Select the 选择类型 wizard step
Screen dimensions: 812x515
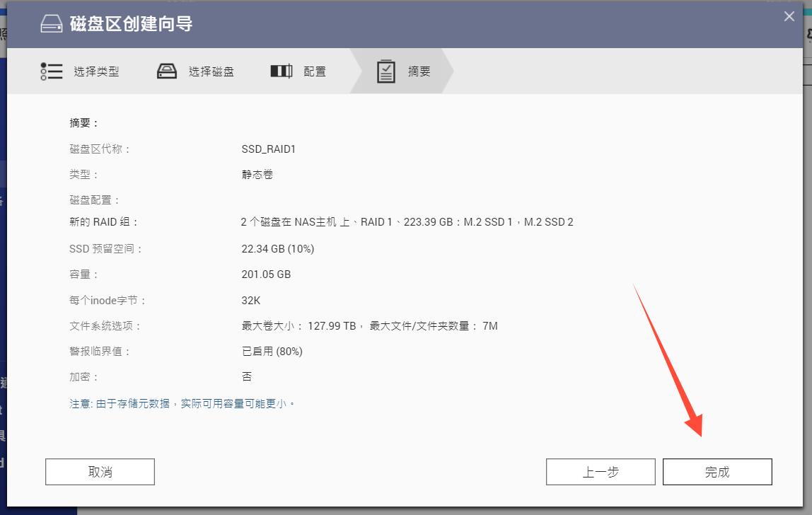[x=98, y=71]
